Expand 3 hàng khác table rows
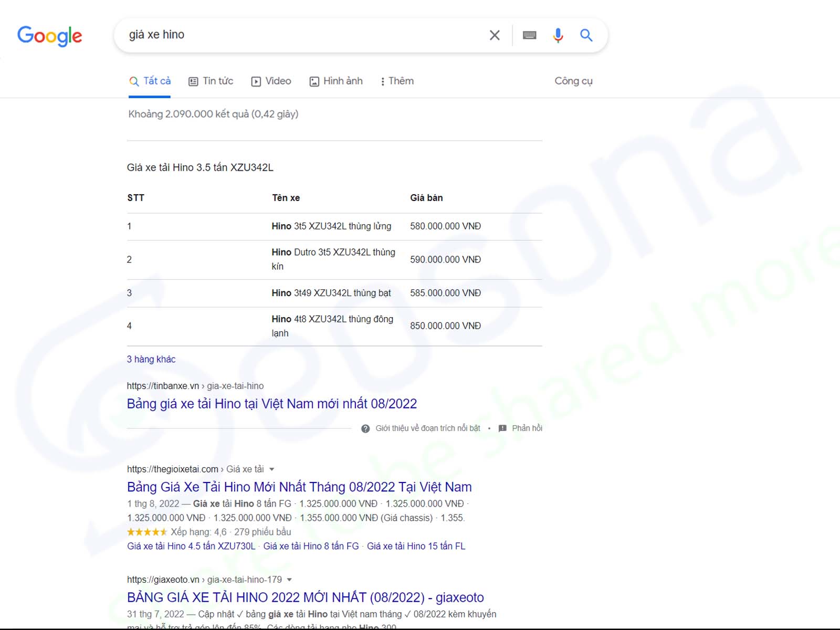Image resolution: width=840 pixels, height=630 pixels. [151, 359]
